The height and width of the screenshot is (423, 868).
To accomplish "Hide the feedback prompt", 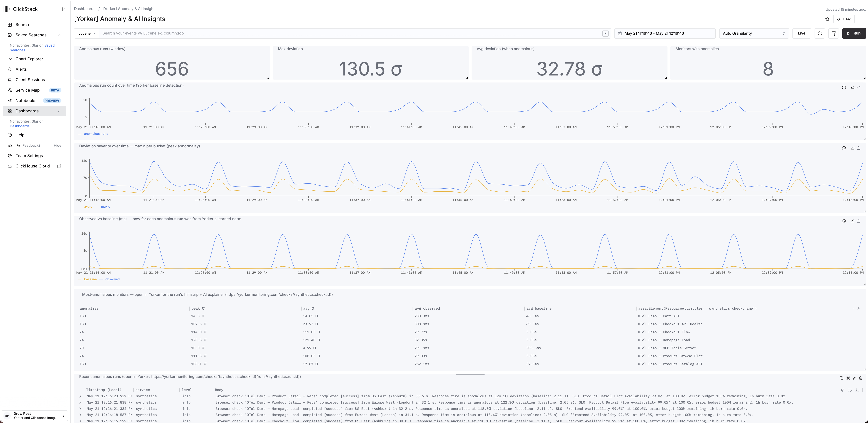I will [x=58, y=146].
